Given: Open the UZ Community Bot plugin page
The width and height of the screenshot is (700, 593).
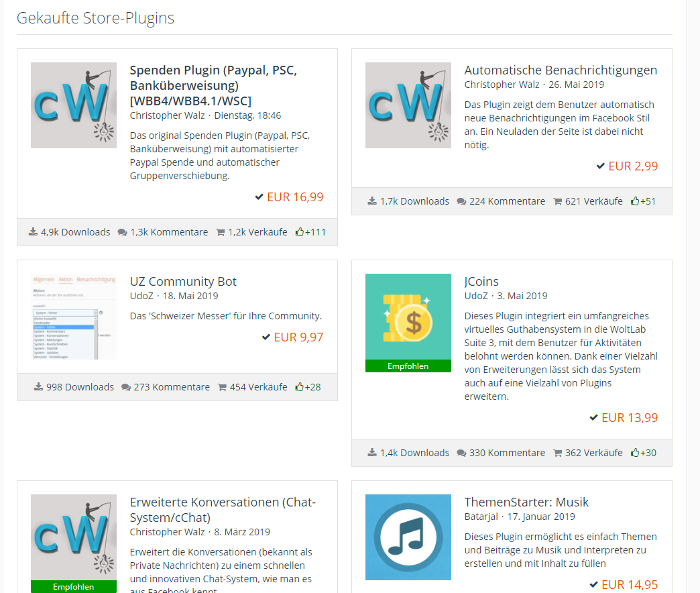Looking at the screenshot, I should tap(183, 282).
